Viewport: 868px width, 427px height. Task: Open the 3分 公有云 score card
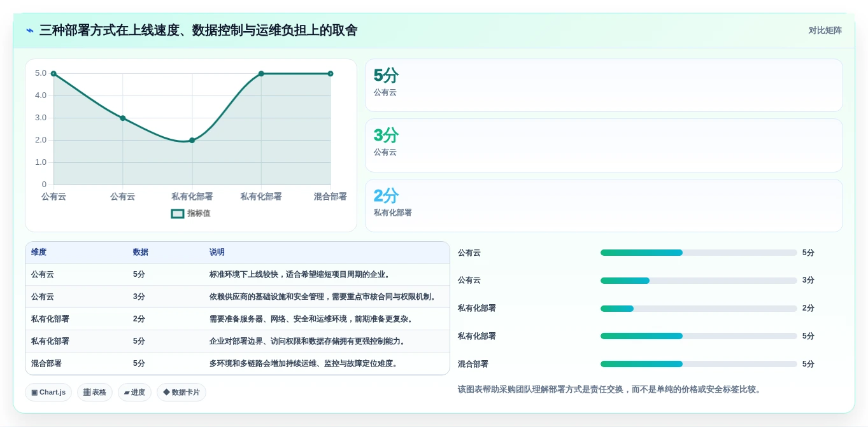[604, 145]
